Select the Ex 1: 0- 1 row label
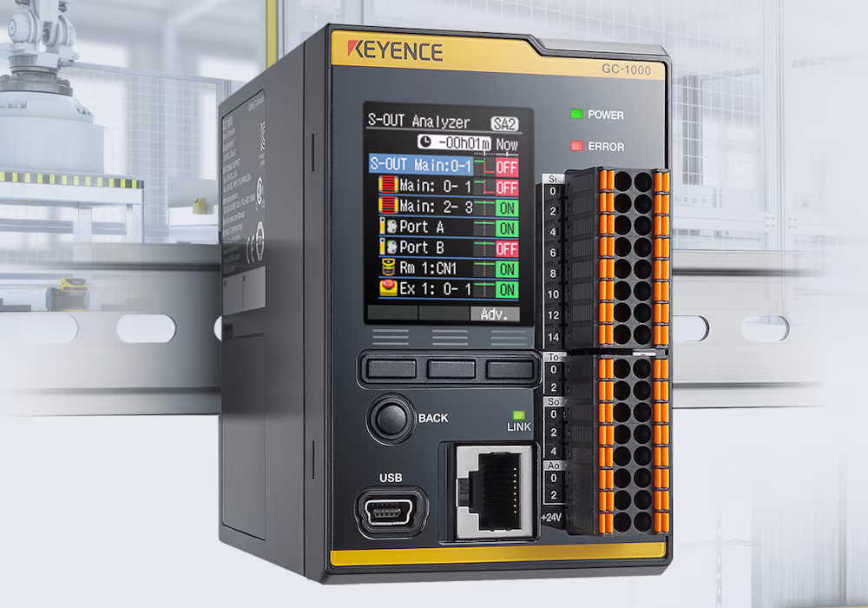 point(436,288)
